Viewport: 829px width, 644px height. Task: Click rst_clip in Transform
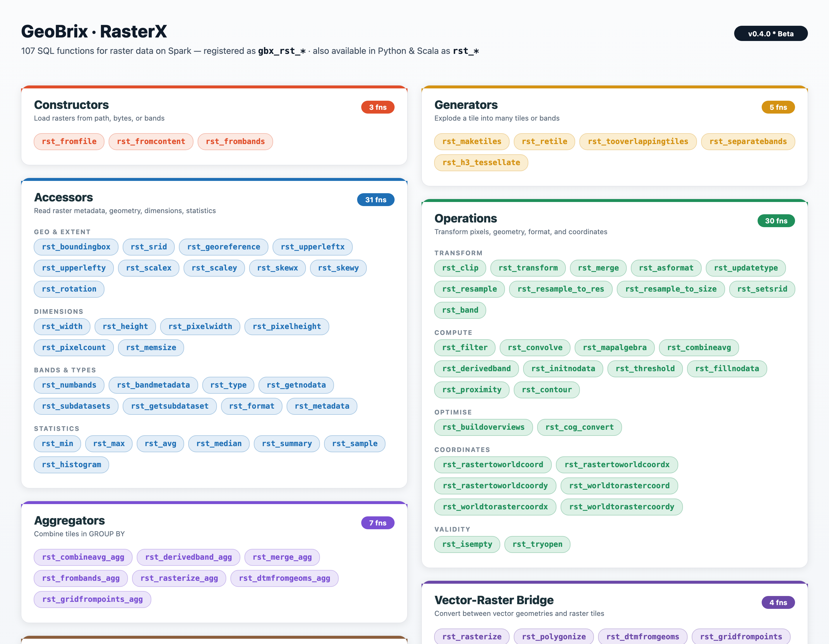460,268
